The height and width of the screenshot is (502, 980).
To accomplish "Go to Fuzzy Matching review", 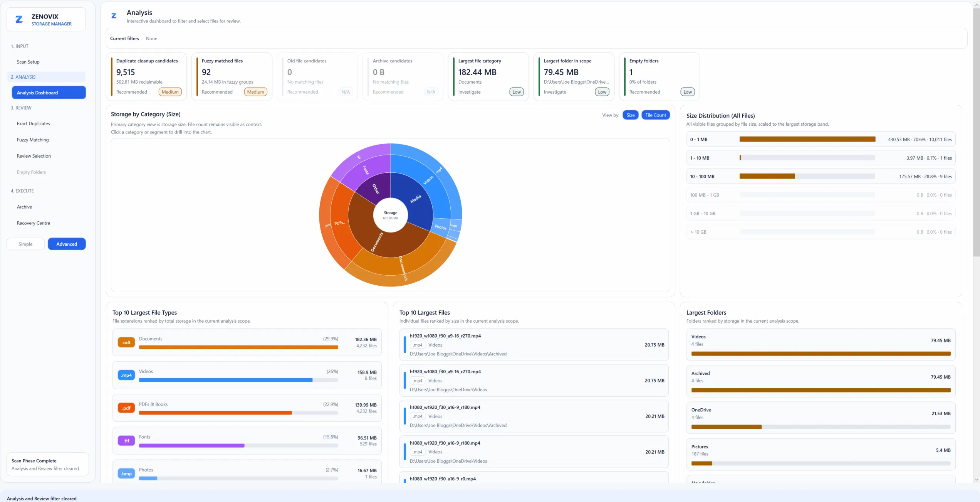I will coord(33,140).
